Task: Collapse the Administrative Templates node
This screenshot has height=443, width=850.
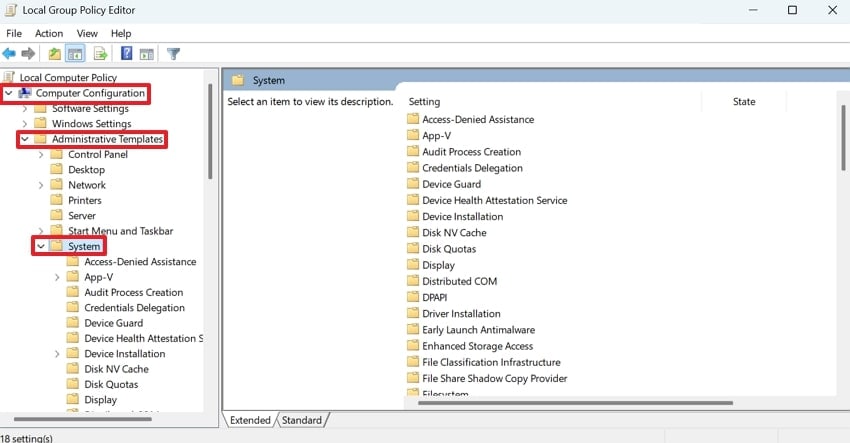Action: tap(24, 139)
